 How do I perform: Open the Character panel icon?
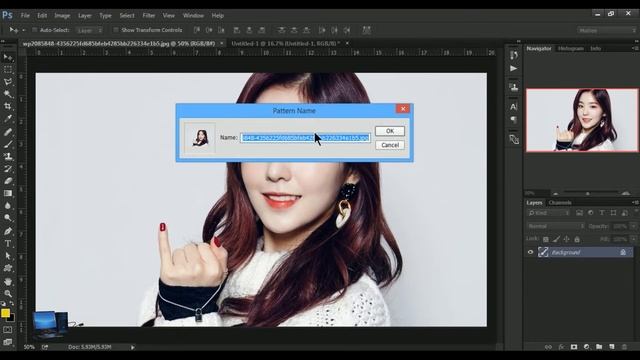point(514,107)
